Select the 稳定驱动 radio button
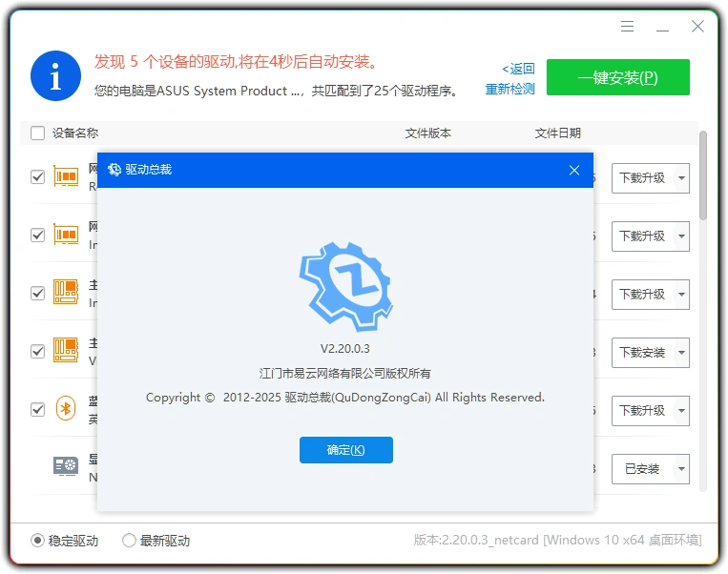Screen dimensions: 728x574 [x=37, y=540]
